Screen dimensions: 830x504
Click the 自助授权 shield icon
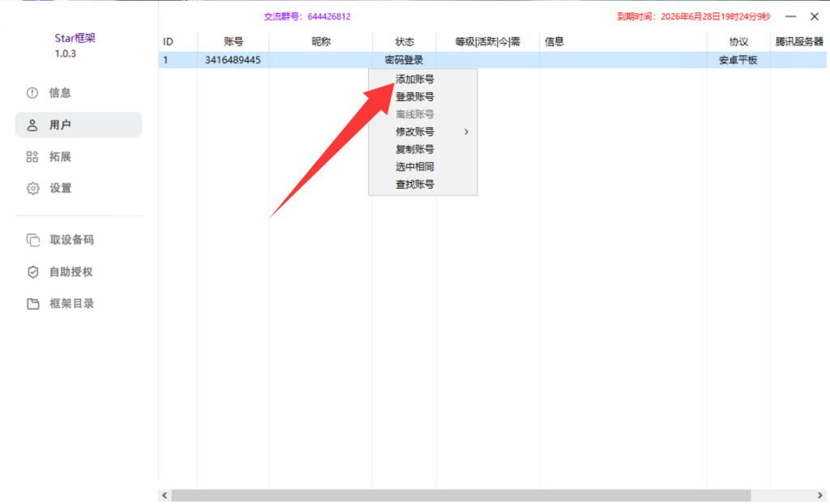(x=32, y=271)
